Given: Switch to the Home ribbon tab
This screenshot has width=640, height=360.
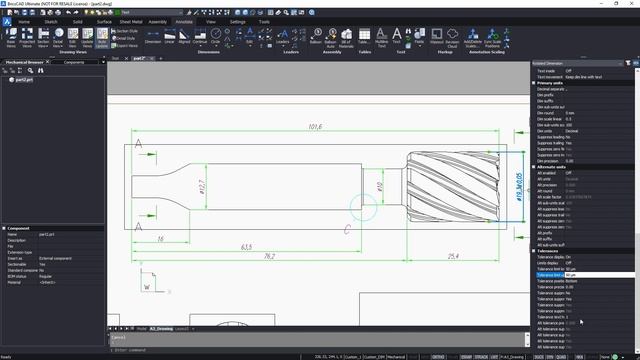Looking at the screenshot, I should click(24, 22).
